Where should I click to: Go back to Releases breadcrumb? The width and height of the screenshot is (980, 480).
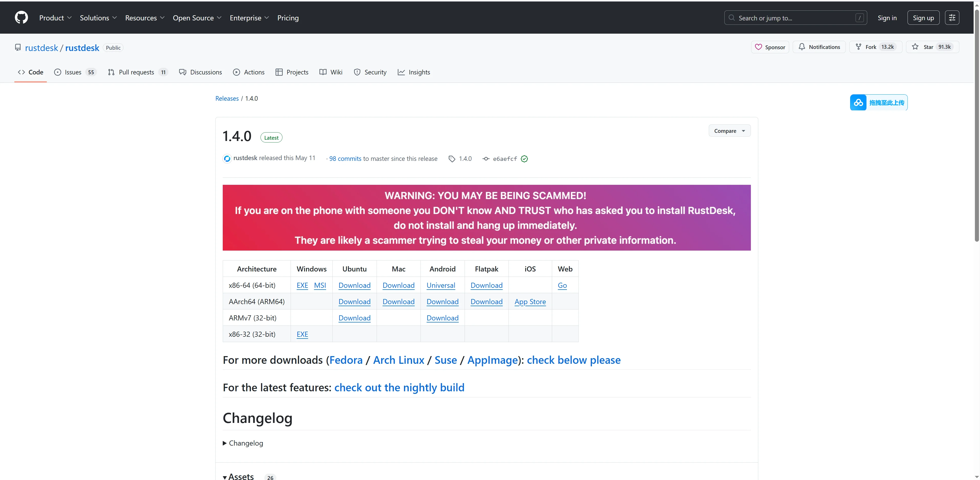(227, 98)
